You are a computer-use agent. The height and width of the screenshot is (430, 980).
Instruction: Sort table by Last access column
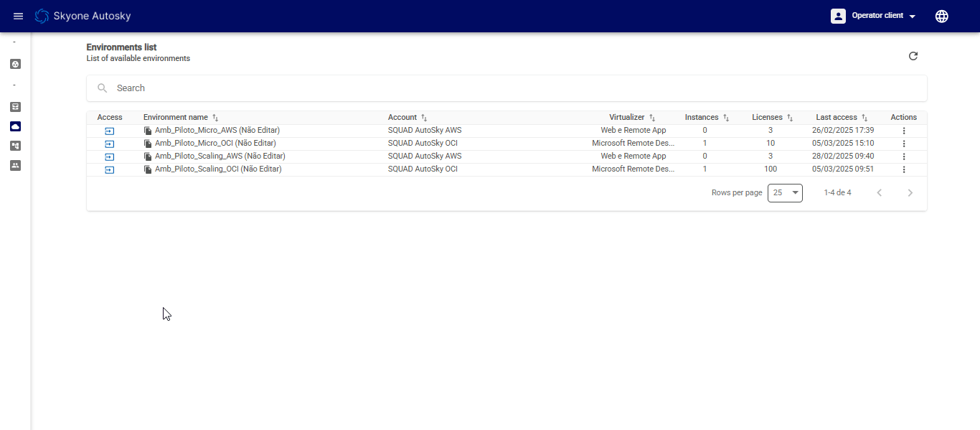click(864, 118)
